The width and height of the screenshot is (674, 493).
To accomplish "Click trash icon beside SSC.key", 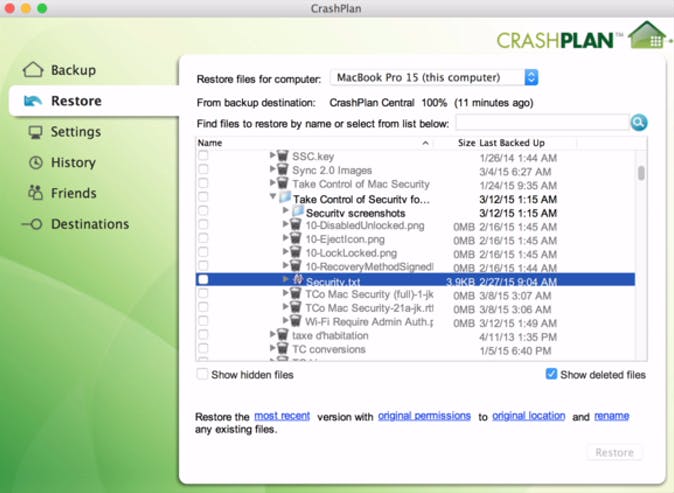I will tap(282, 155).
